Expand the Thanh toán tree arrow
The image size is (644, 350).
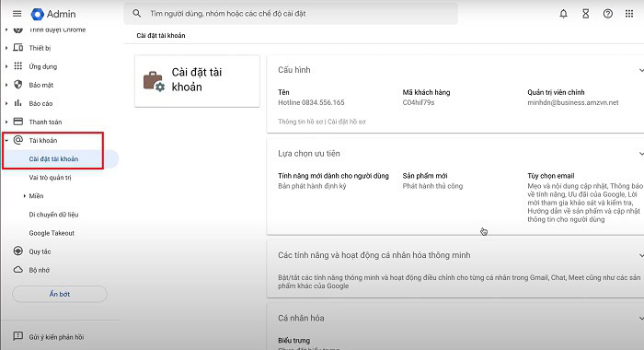tap(6, 122)
